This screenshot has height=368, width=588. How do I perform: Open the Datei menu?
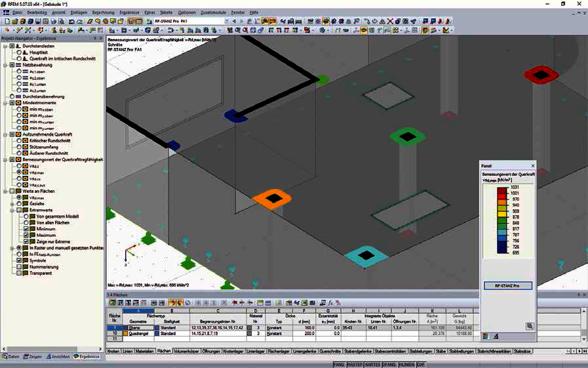tap(17, 12)
